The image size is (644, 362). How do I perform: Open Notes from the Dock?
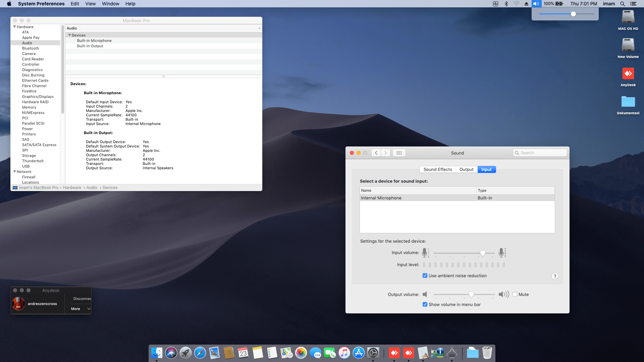pos(258,353)
